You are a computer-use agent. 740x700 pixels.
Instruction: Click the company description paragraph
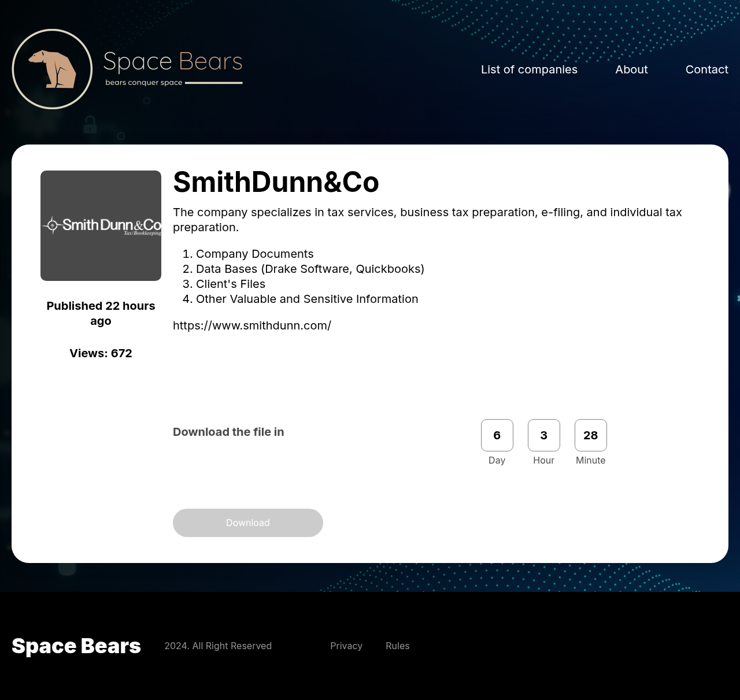point(427,220)
